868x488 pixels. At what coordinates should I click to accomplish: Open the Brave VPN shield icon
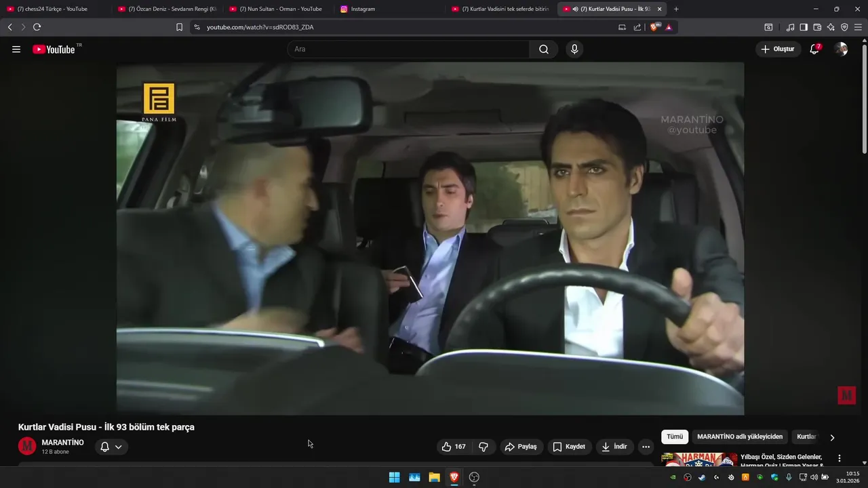coord(844,27)
